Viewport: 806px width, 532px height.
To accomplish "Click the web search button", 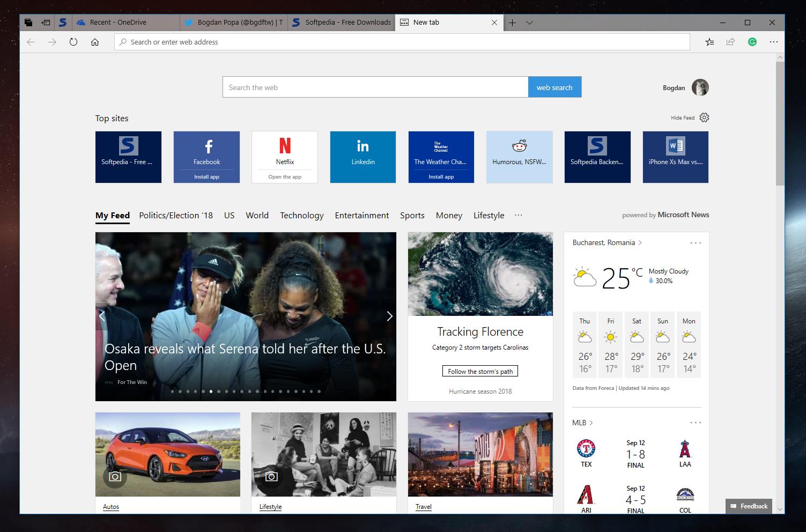I will [554, 87].
